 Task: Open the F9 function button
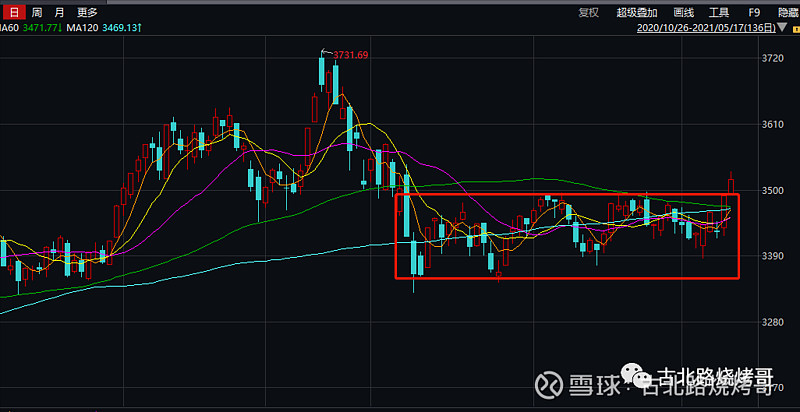pos(754,13)
